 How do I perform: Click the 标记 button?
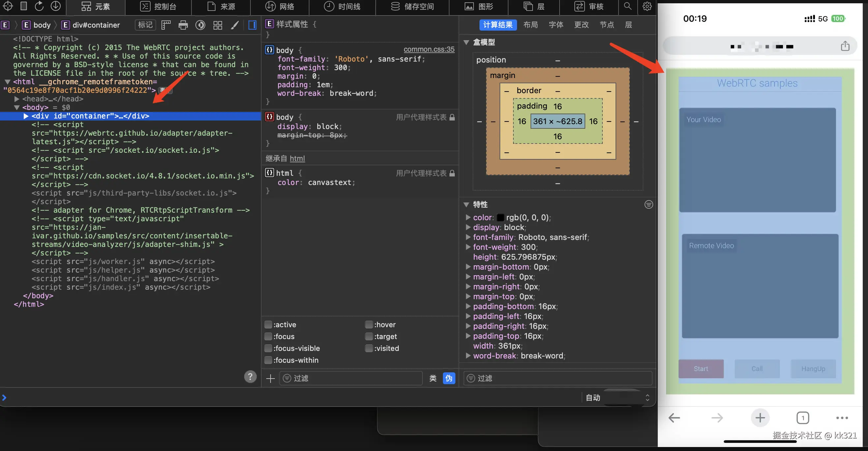tap(145, 25)
